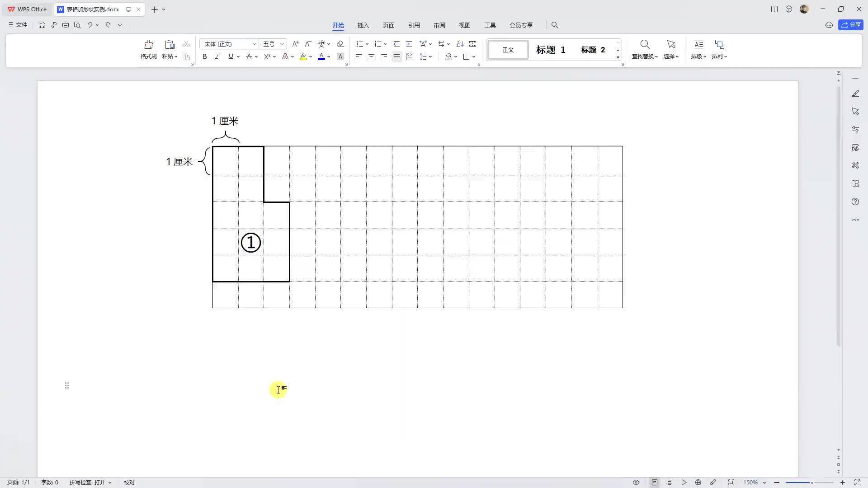Toggle italic formatting

217,56
